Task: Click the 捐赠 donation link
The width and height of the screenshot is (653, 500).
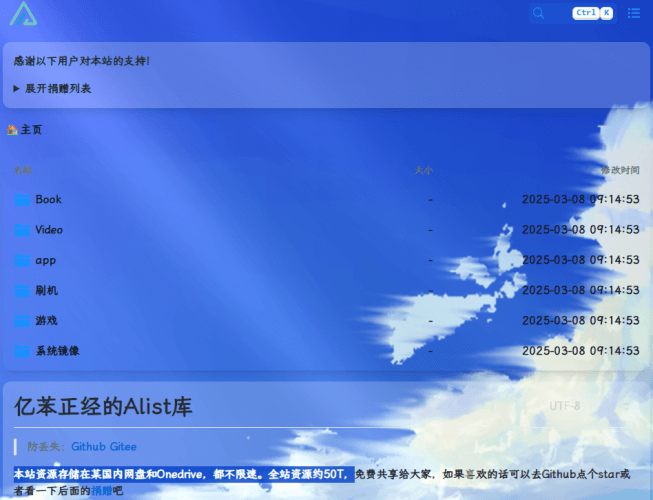Action: point(101,491)
